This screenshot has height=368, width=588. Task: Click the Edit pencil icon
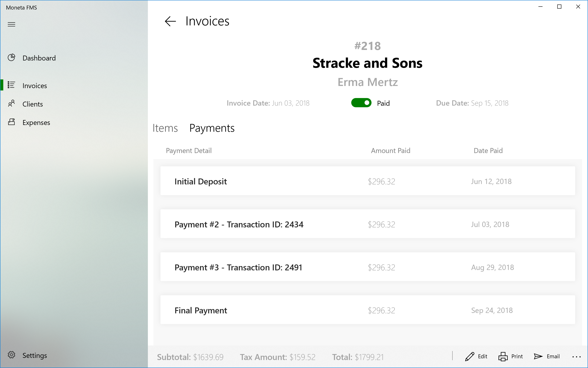[x=470, y=357]
